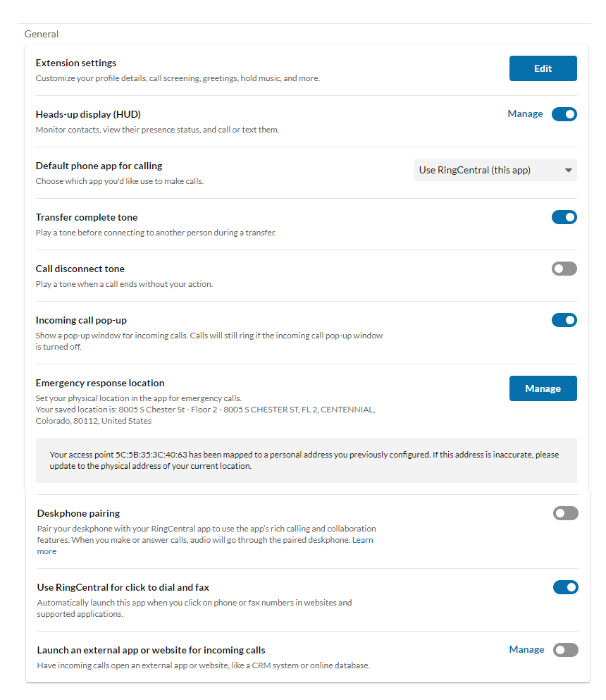Open the default phone app dropdown
Image resolution: width=606 pixels, height=700 pixels.
tap(495, 170)
